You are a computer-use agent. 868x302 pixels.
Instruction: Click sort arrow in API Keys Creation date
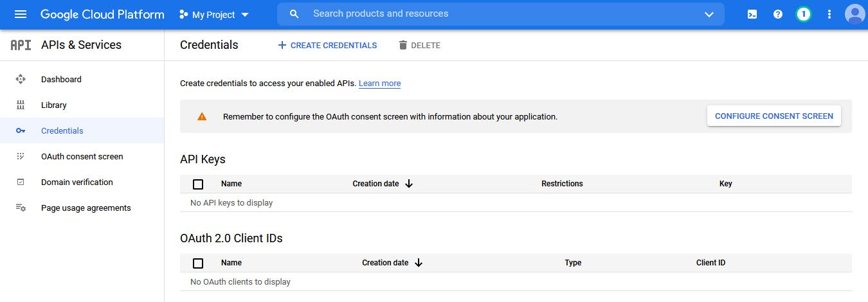409,184
